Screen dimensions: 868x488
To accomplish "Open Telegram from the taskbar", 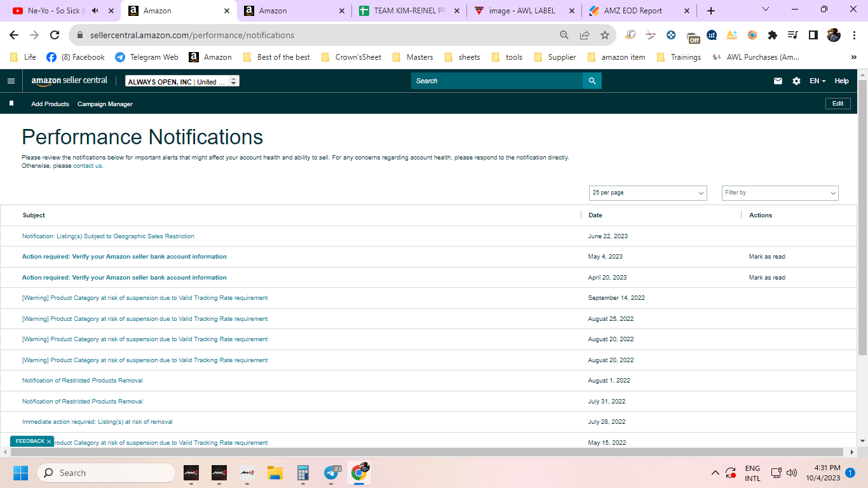I will point(332,473).
